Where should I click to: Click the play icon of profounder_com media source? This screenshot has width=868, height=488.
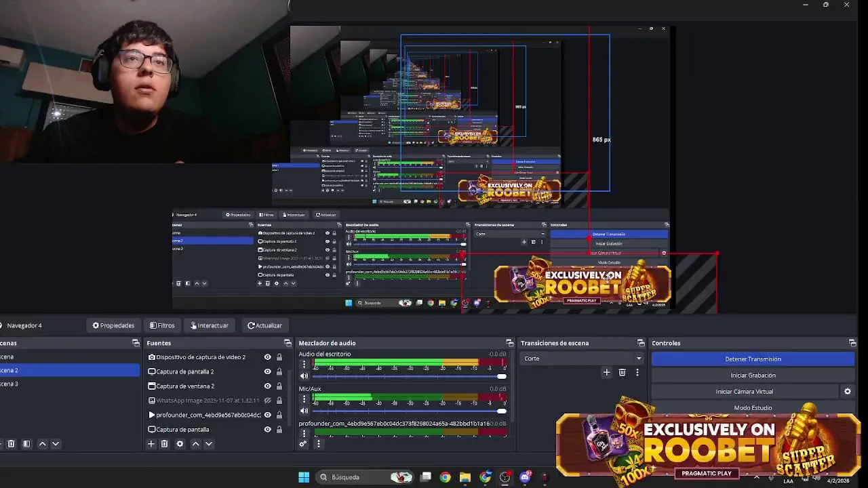click(152, 415)
